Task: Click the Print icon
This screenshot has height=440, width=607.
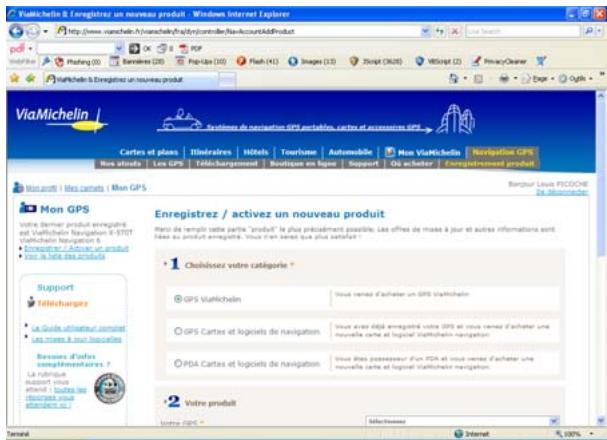Action: click(x=504, y=79)
